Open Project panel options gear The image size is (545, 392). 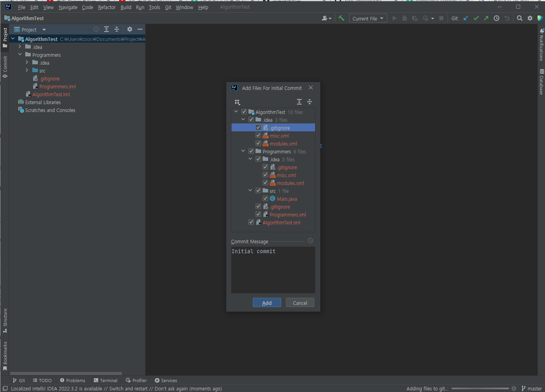(x=130, y=29)
